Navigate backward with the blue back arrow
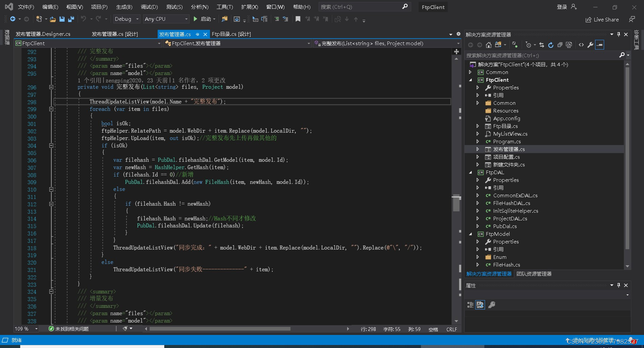Image resolution: width=644 pixels, height=348 pixels. (x=13, y=19)
